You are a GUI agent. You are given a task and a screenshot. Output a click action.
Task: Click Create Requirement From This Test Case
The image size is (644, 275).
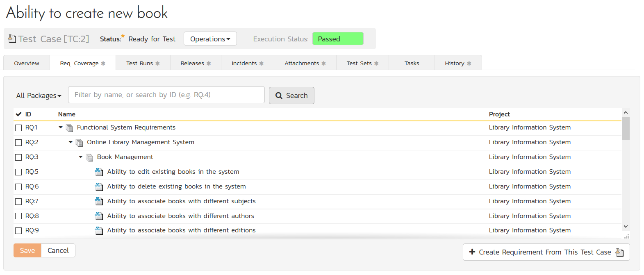tap(546, 252)
